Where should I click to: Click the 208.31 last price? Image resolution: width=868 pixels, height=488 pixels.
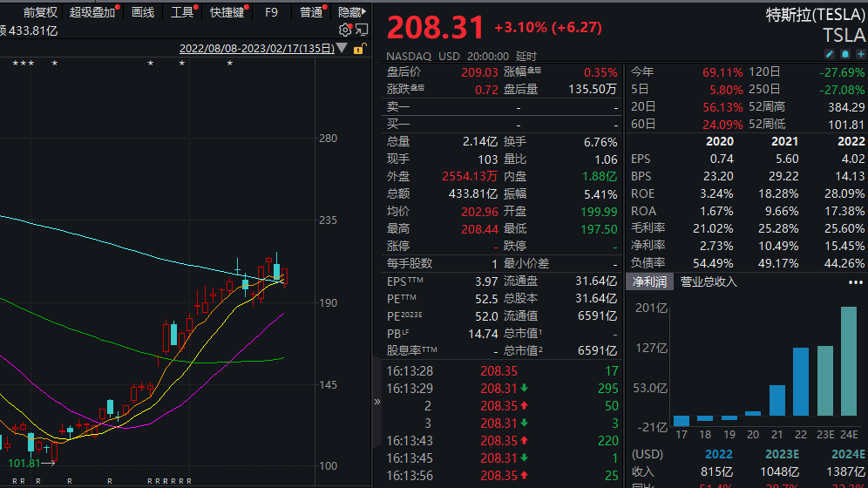coord(435,27)
